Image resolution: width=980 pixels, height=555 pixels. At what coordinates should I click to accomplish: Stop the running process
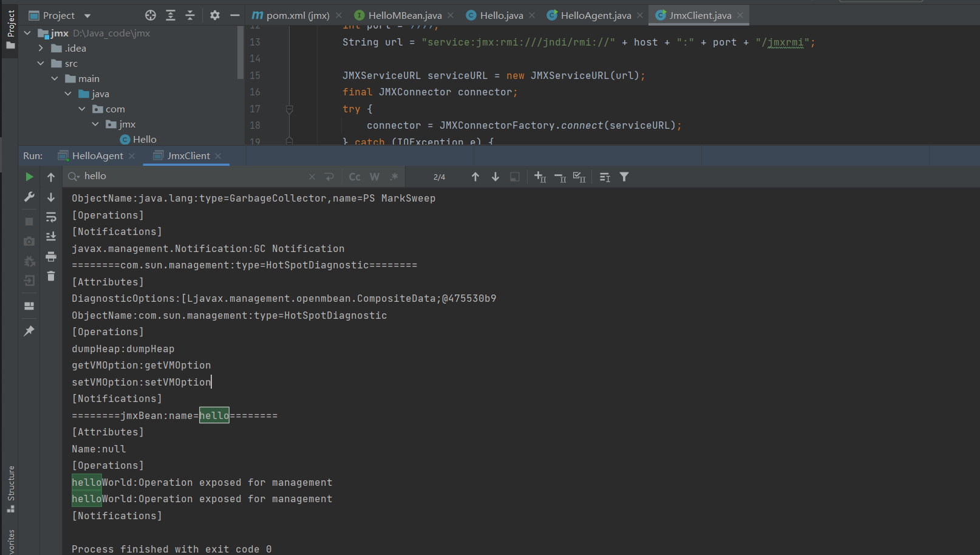click(29, 222)
